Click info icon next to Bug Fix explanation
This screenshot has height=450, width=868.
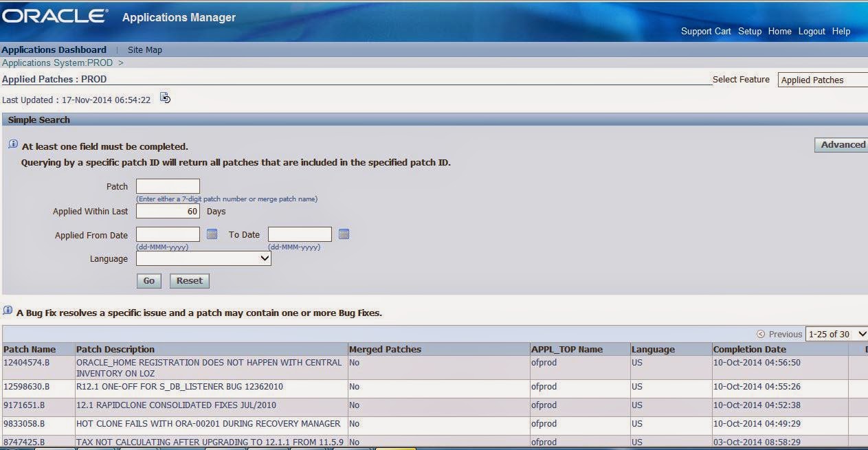coord(8,313)
